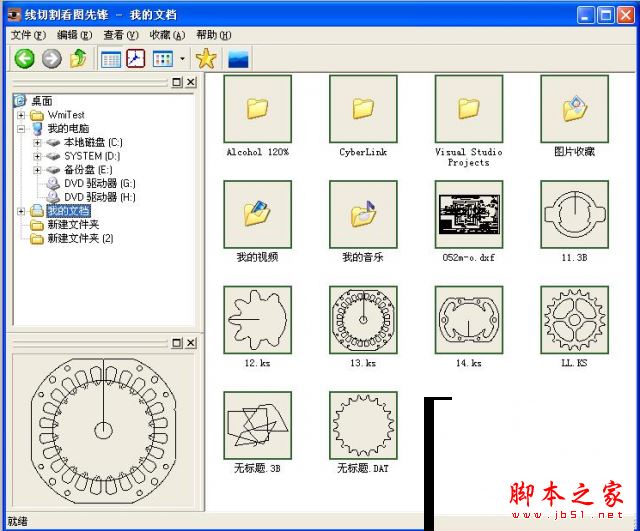
Task: Expand the 备份盘 (E:) node
Action: point(38,170)
